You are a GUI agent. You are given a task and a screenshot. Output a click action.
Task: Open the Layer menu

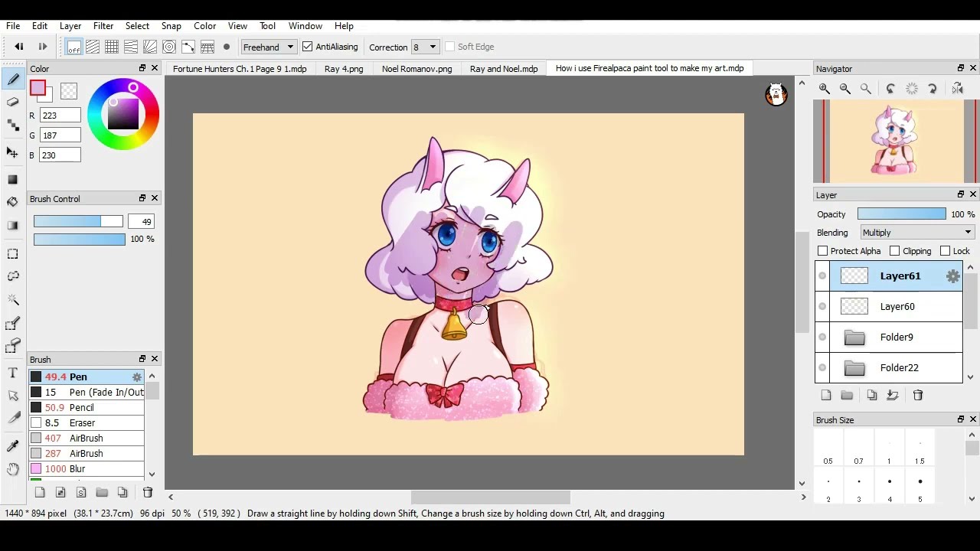click(70, 26)
